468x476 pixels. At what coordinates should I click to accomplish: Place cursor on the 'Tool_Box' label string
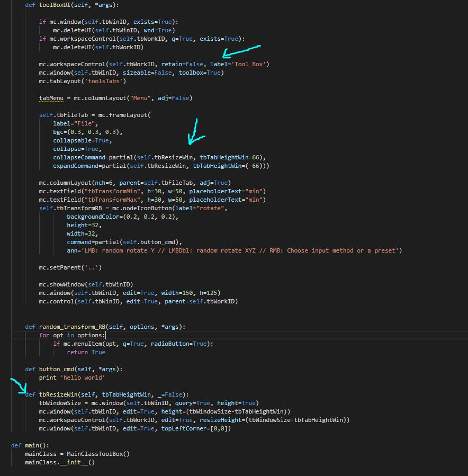pyautogui.click(x=249, y=64)
